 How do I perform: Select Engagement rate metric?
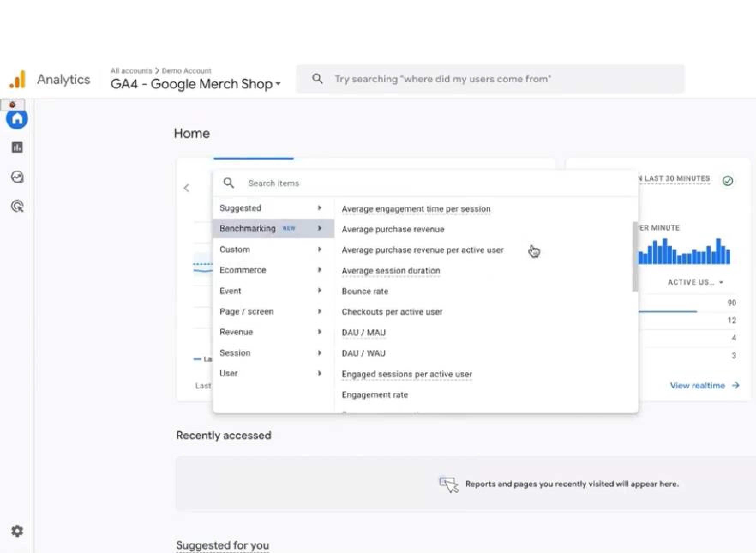click(x=375, y=395)
